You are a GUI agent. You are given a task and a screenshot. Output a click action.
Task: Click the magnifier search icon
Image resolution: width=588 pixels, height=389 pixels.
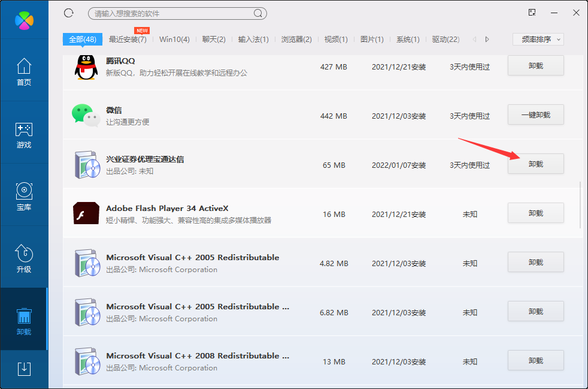(258, 14)
